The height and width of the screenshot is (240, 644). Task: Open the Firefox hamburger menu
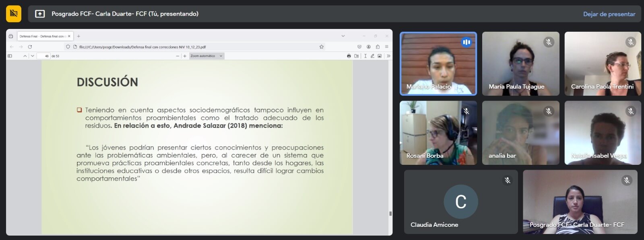tap(386, 47)
